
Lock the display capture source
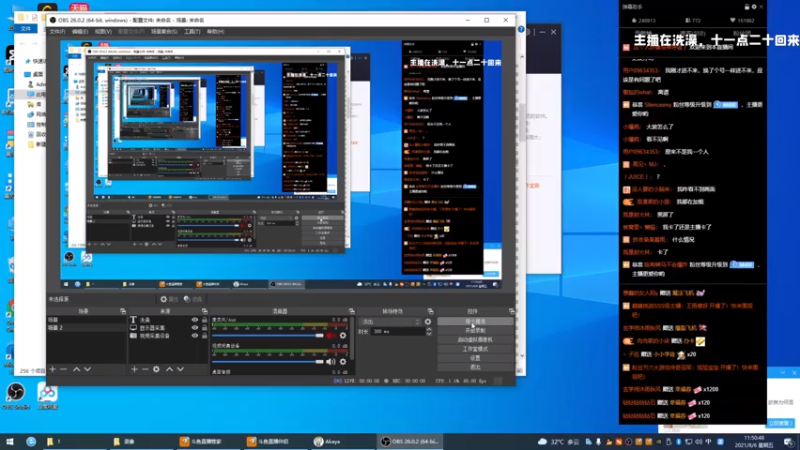point(204,328)
